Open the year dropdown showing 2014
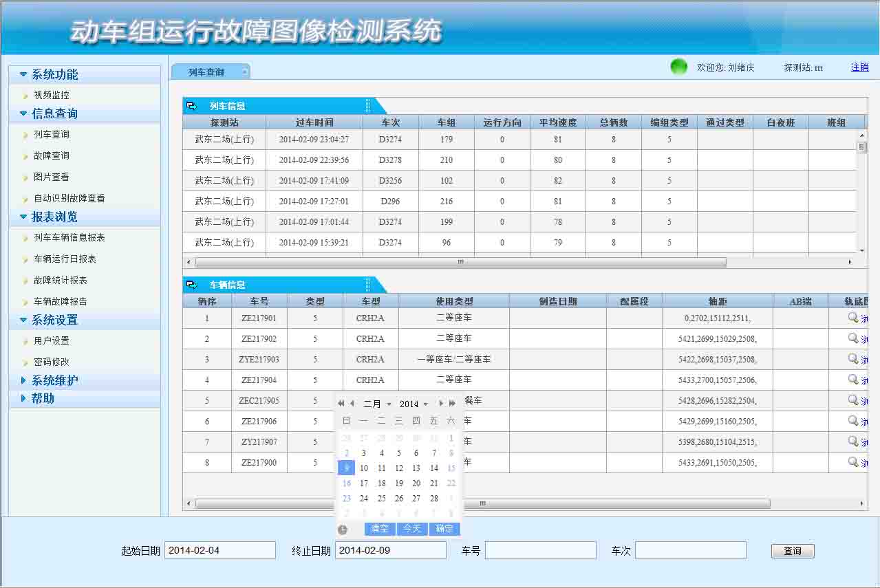The width and height of the screenshot is (880, 588). pos(414,404)
